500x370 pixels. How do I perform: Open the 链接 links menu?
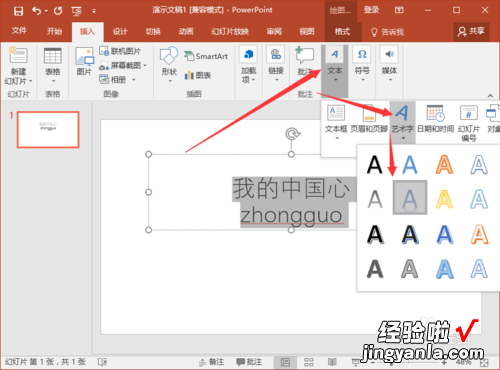276,64
